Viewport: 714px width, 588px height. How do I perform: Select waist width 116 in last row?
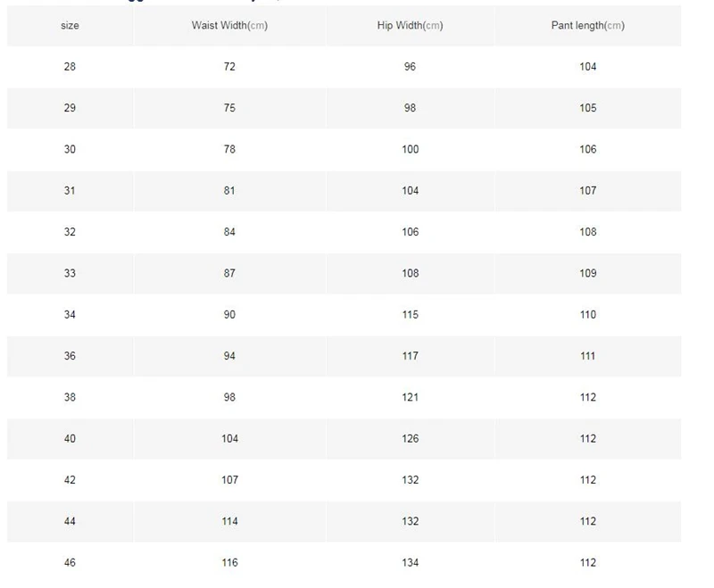coord(229,563)
